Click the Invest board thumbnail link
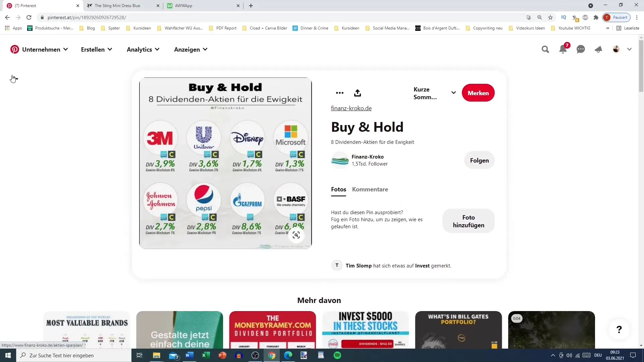The height and width of the screenshot is (362, 644). tap(422, 266)
